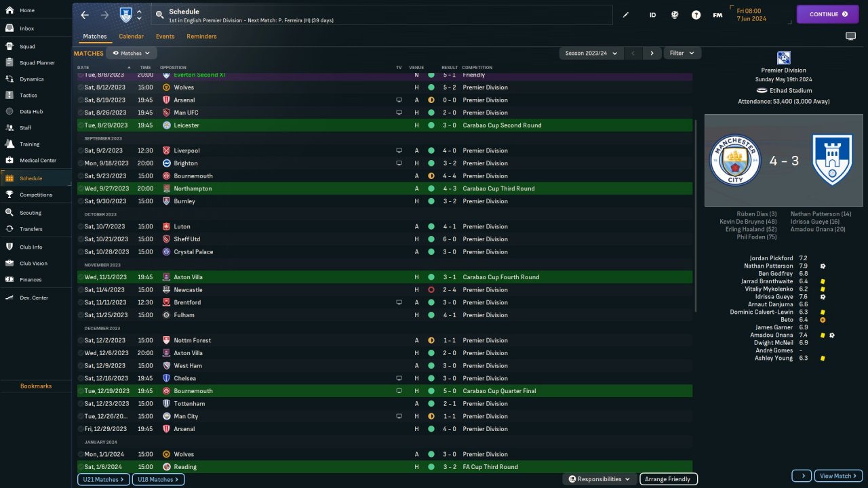Open the Inbox from the sidebar
This screenshot has height=488, width=868.
pyautogui.click(x=27, y=28)
